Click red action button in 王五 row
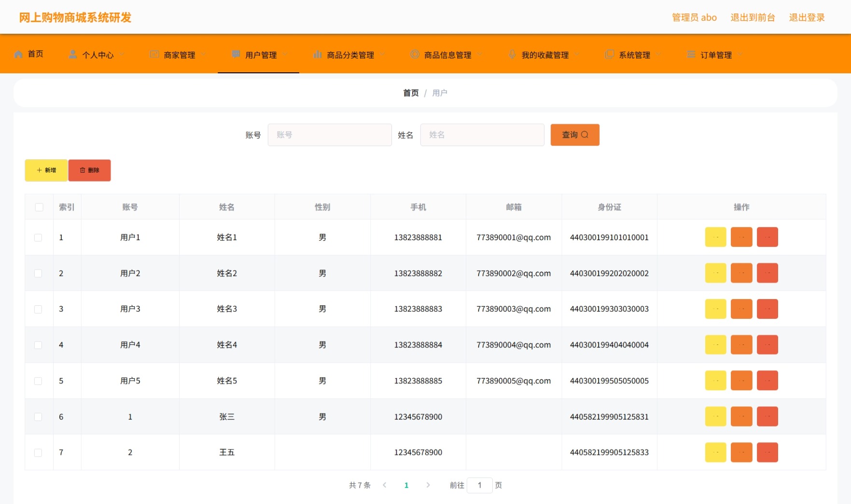 [x=767, y=452]
